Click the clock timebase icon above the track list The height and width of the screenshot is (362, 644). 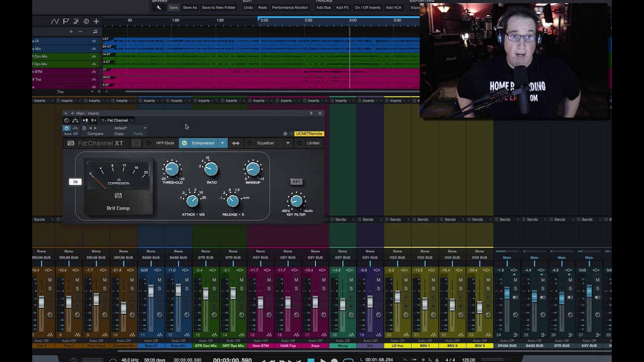tap(86, 21)
